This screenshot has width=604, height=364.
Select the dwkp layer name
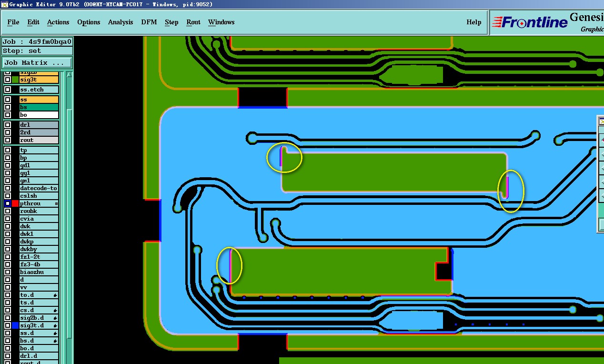39,242
